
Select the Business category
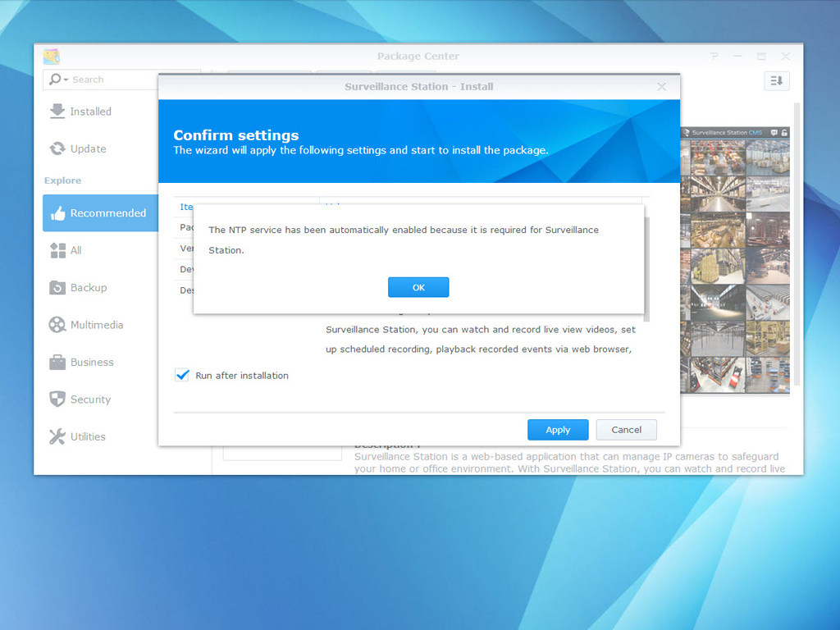coord(100,362)
